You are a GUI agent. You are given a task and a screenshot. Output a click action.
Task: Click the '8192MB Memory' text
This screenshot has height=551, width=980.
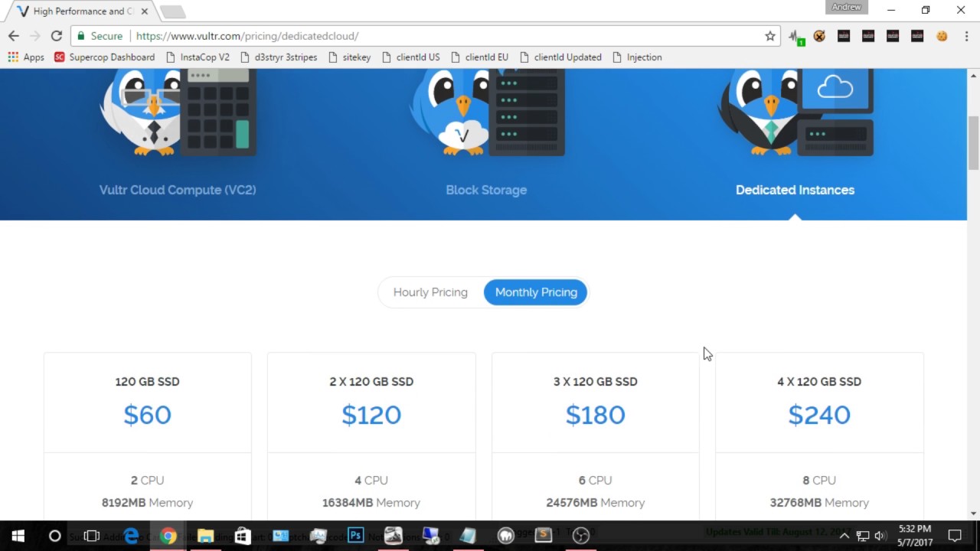(x=147, y=503)
